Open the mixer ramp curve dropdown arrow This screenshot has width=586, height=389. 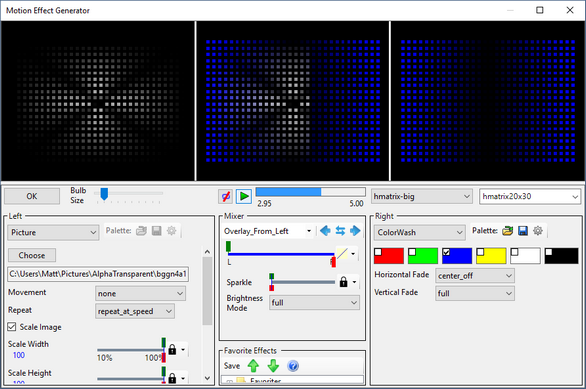[x=353, y=254]
